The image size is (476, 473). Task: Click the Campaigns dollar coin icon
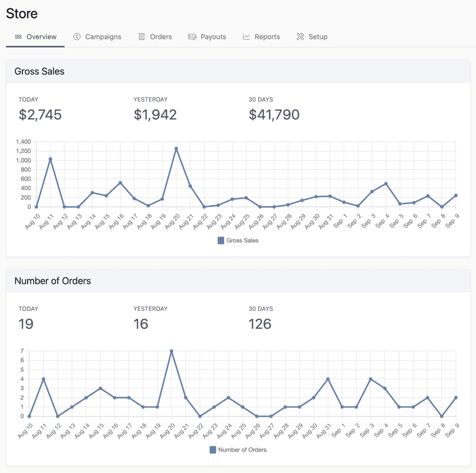point(77,37)
